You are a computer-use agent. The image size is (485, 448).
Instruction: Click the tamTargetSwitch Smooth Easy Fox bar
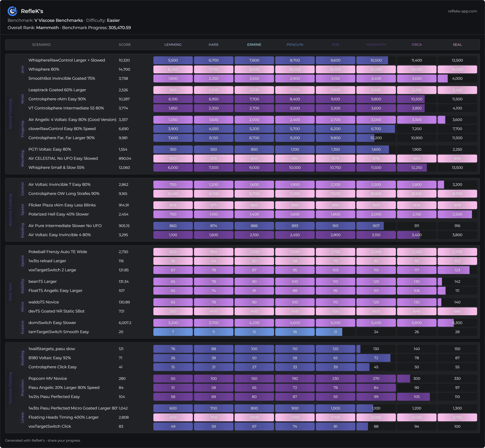pos(335,332)
